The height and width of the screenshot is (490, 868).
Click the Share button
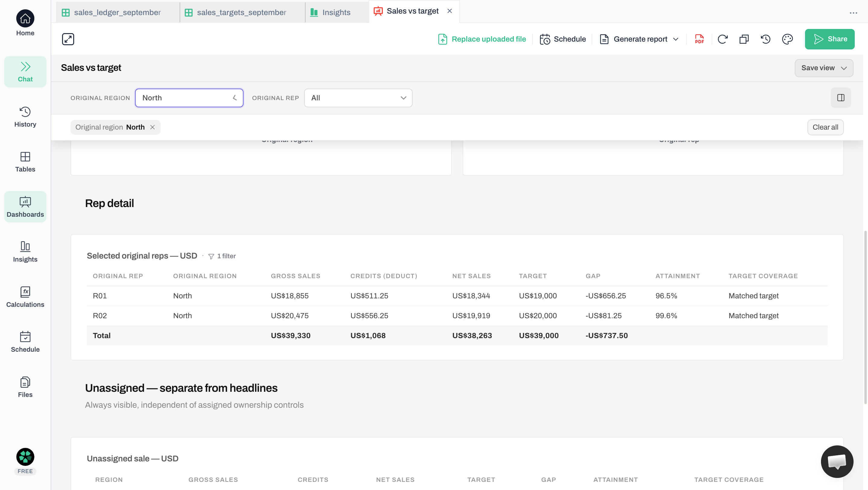coord(830,39)
